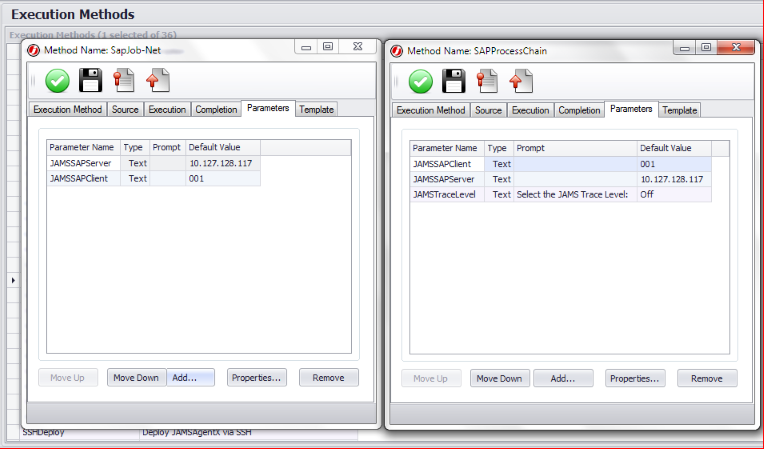Select Parameters tab in SapJob-Net window
This screenshot has height=449, width=764.
click(x=268, y=108)
